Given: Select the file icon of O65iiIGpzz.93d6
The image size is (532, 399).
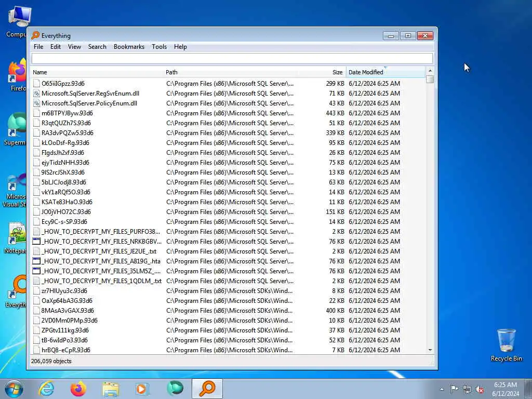Looking at the screenshot, I should [x=36, y=84].
